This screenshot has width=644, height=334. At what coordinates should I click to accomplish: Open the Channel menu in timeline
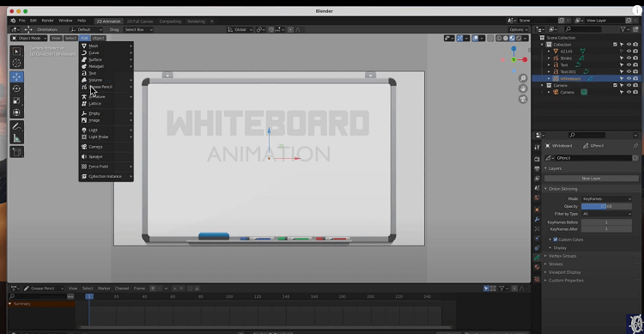click(122, 288)
